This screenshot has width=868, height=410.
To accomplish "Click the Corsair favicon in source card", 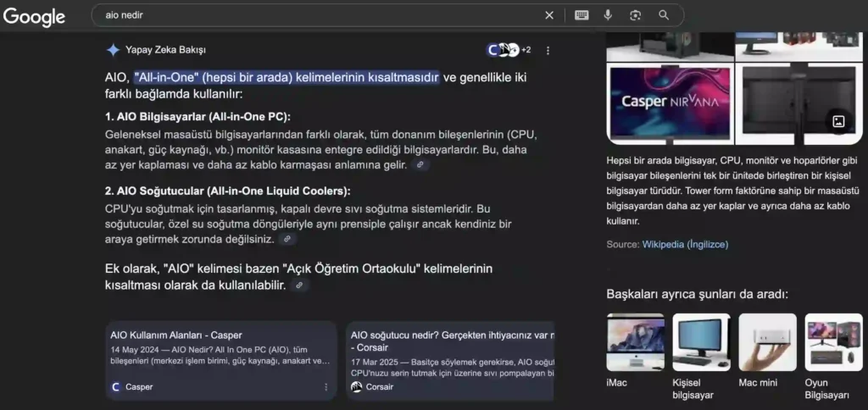I will tap(357, 387).
